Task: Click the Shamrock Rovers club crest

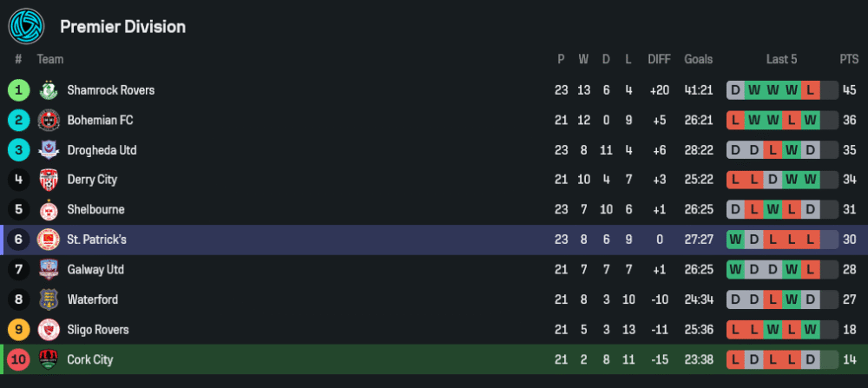Action: pos(48,90)
